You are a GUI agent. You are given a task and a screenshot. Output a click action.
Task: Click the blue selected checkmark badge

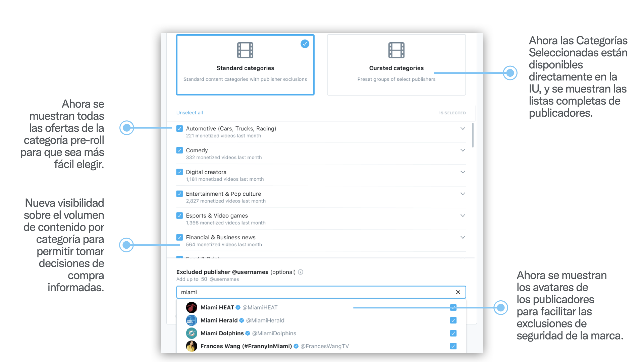click(305, 44)
